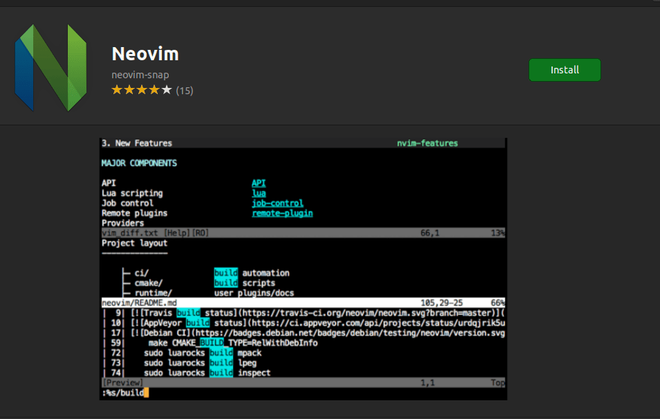Image resolution: width=660 pixels, height=419 pixels.
Task: Click the 'Remote plugins' row label
Action: tap(134, 213)
